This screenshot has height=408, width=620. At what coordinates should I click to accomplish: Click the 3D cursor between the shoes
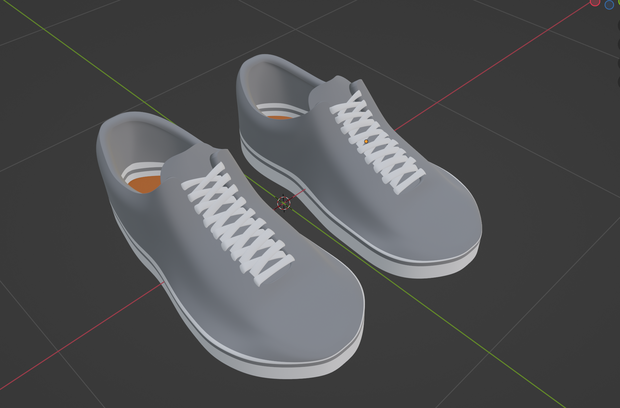click(284, 204)
